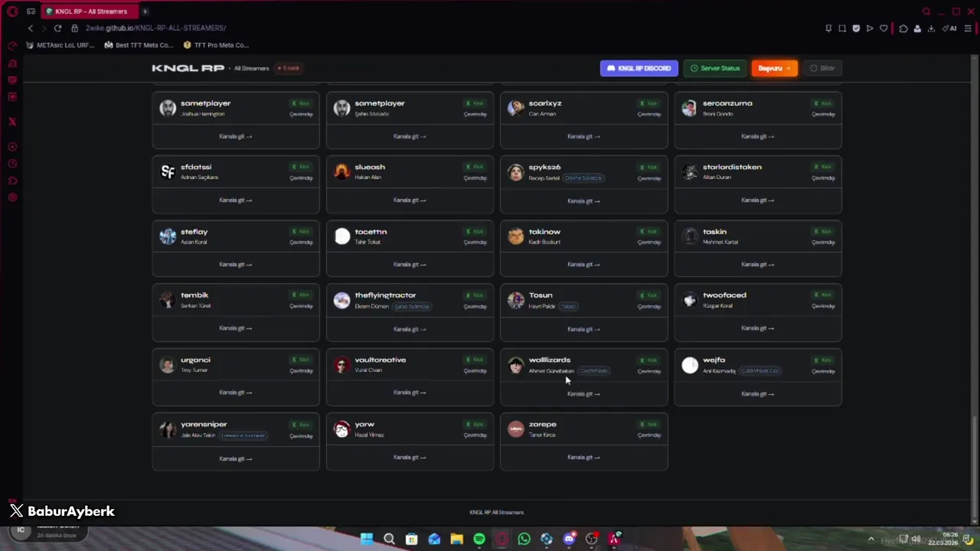This screenshot has width=980, height=551.
Task: Open the extensions cube icon
Action: click(903, 28)
